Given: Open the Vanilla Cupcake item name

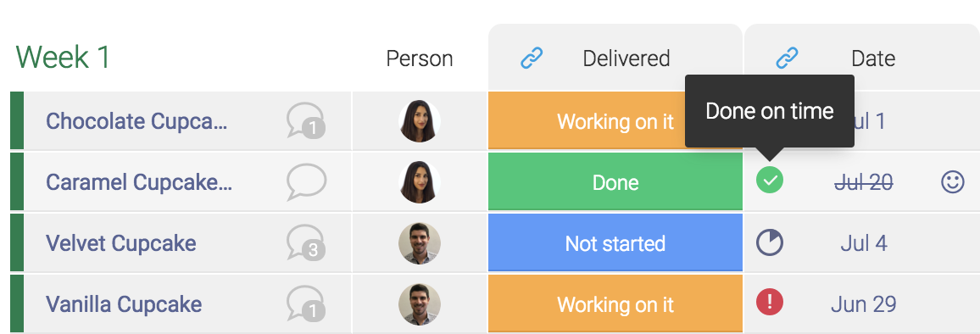Looking at the screenshot, I should point(124,304).
